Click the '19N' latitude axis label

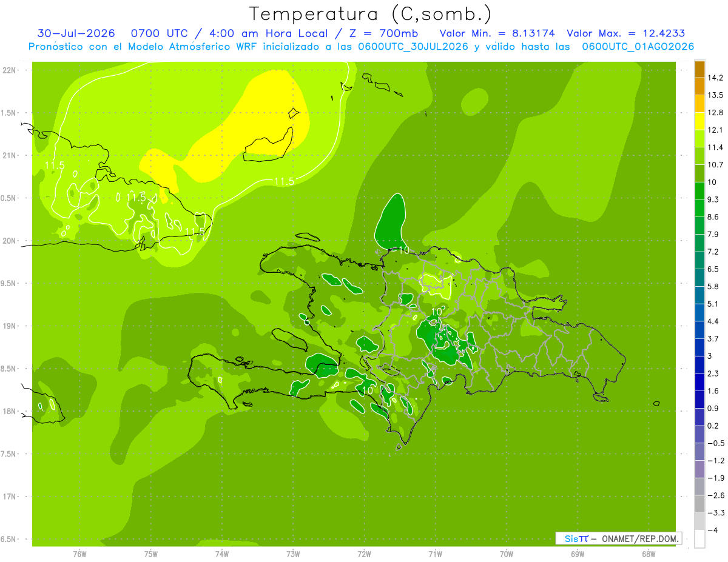(x=10, y=326)
